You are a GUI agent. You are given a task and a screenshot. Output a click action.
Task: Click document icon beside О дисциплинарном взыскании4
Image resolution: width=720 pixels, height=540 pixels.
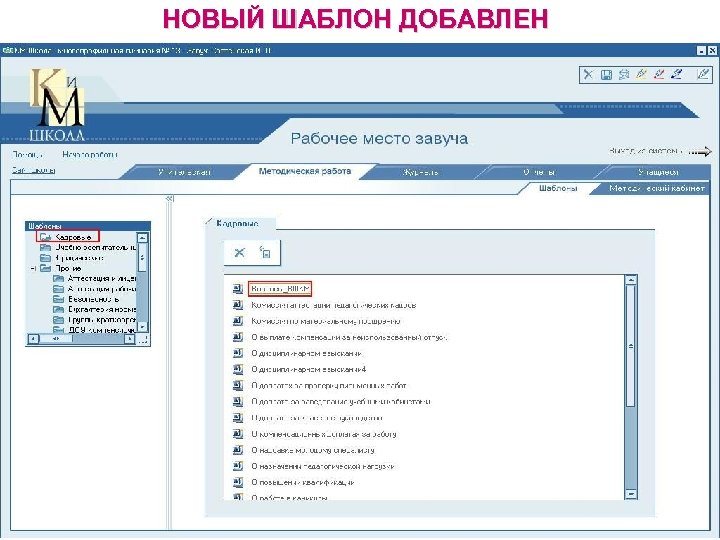point(237,369)
